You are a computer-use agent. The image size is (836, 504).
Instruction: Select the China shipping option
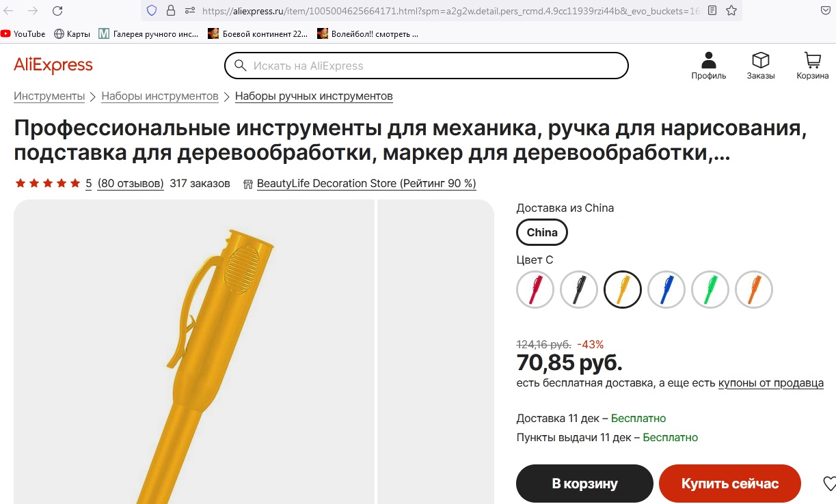tap(542, 232)
